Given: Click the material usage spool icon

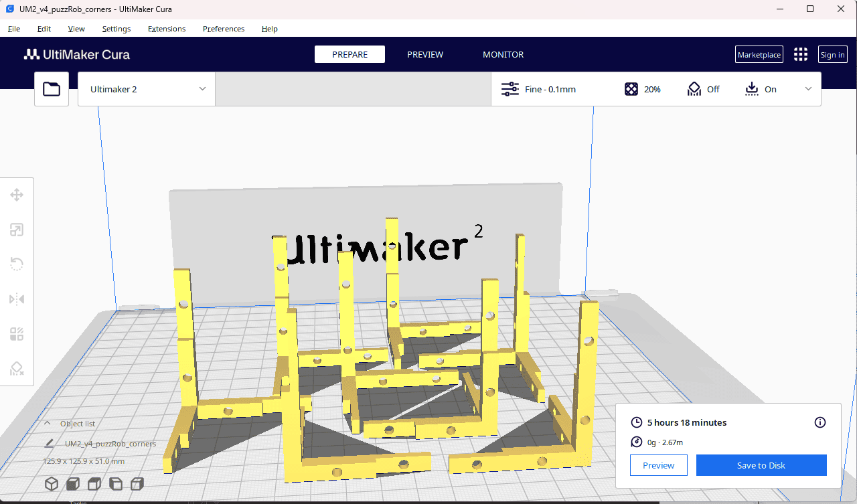Looking at the screenshot, I should (x=637, y=442).
